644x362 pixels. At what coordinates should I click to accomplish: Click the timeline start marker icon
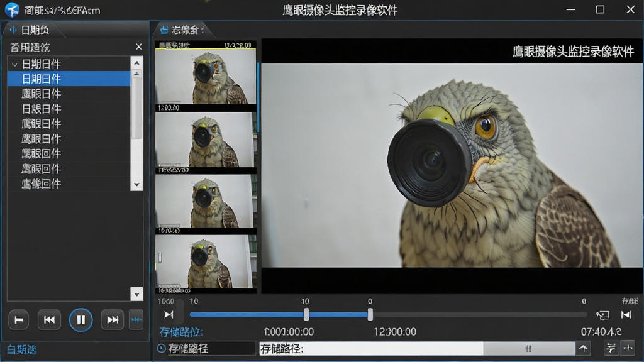tap(169, 315)
